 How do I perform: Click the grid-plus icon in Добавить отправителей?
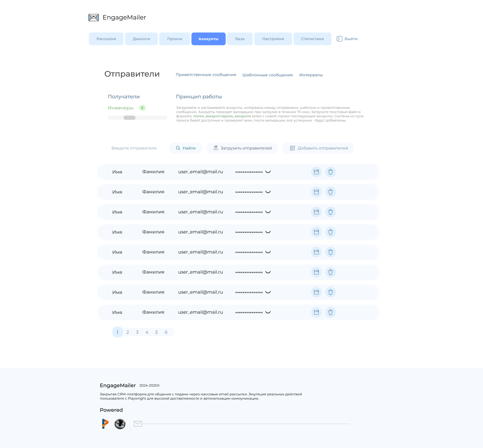pos(293,148)
